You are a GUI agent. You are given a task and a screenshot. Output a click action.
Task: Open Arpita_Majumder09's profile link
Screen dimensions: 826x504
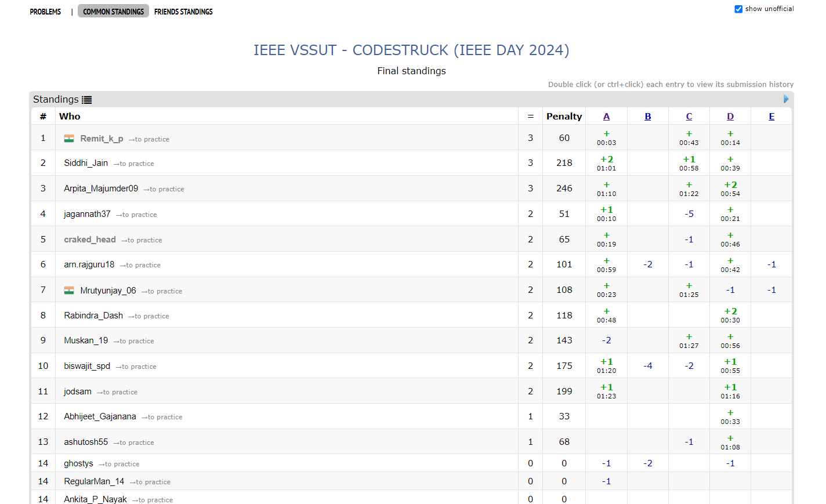pos(101,188)
